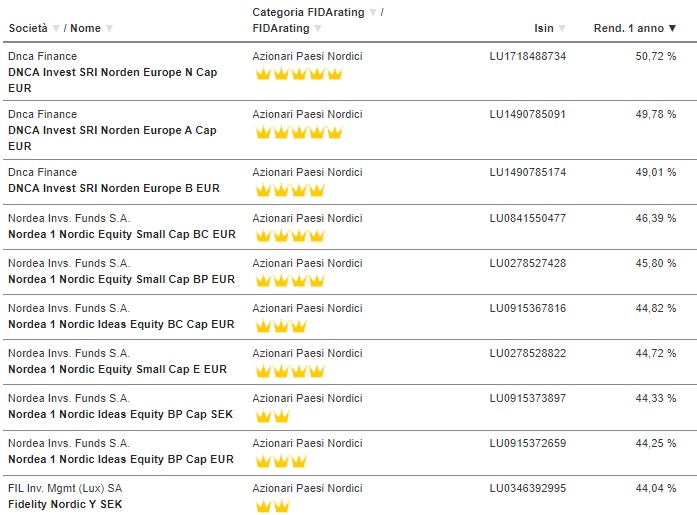Select ISIN LU1490785091
The height and width of the screenshot is (515, 697).
tap(528, 114)
